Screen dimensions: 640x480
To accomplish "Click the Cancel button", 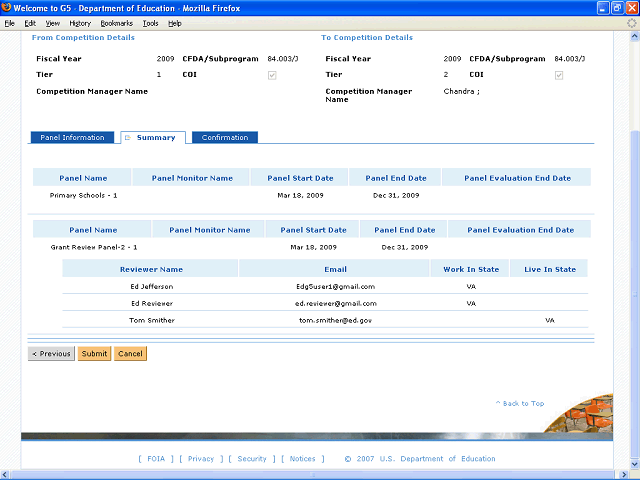I will coord(130,354).
